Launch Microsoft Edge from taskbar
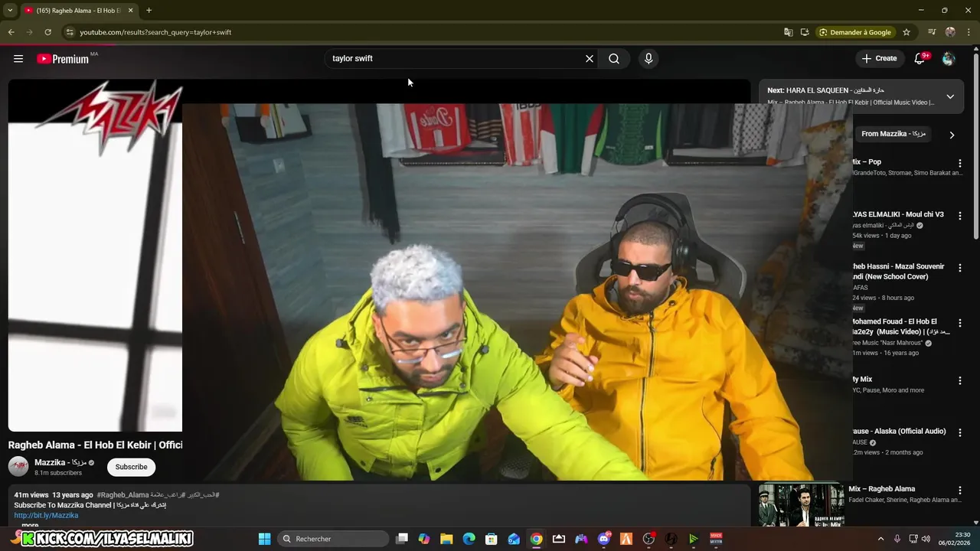 (x=469, y=539)
